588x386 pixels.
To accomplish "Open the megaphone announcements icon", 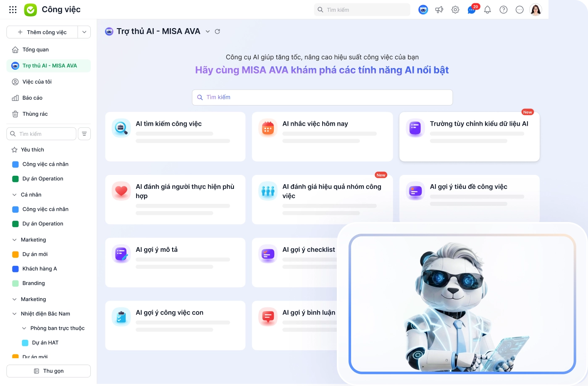I will point(439,10).
